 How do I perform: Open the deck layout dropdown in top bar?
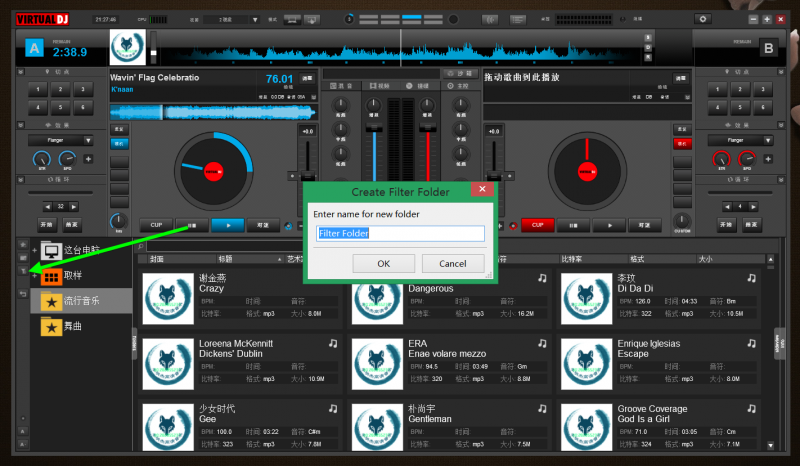[255, 19]
